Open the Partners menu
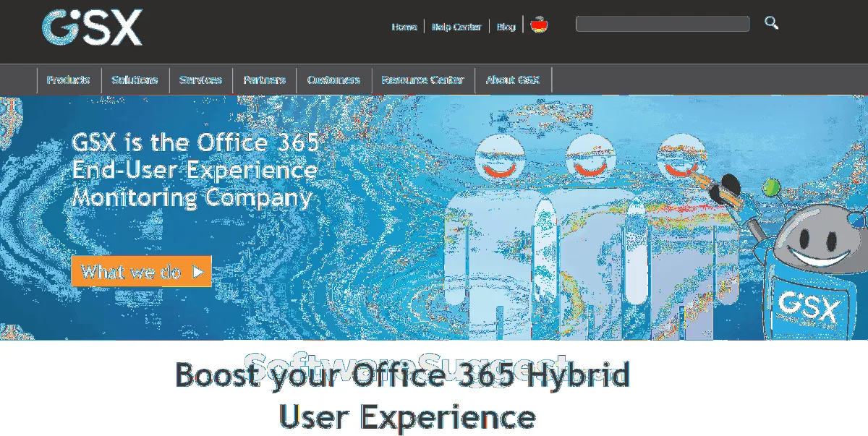Viewport: 868px width, 436px height. 264,80
